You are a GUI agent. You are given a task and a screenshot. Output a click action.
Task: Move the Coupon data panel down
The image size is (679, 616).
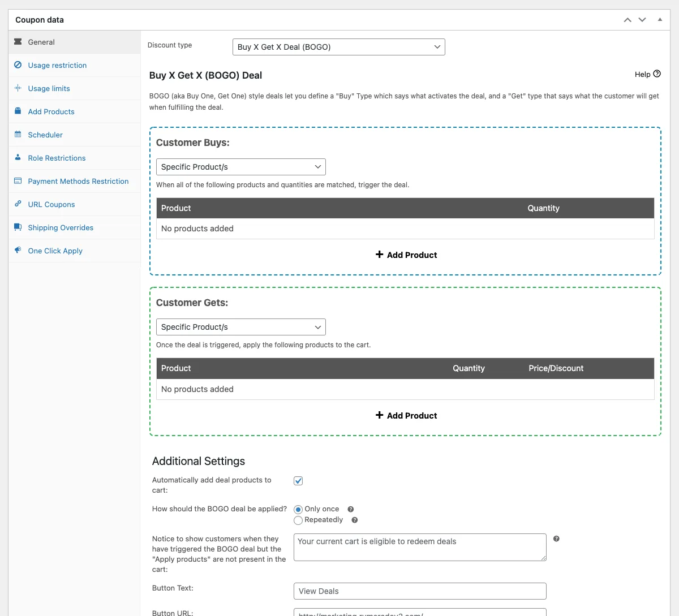[642, 20]
